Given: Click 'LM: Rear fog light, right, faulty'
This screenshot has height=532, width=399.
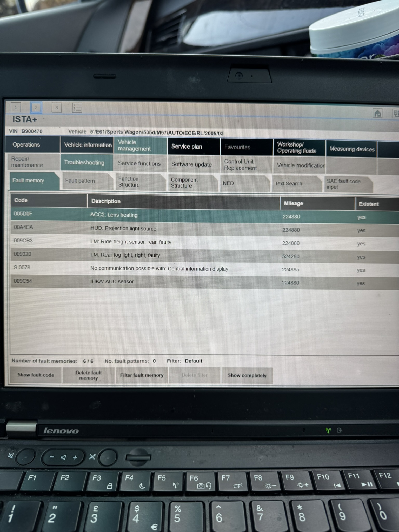Looking at the screenshot, I should pos(125,255).
